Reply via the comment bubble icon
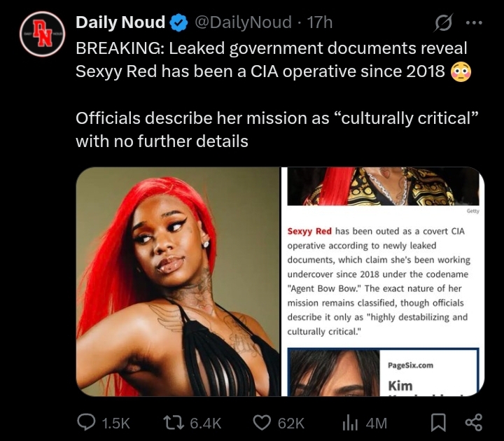 coord(87,422)
